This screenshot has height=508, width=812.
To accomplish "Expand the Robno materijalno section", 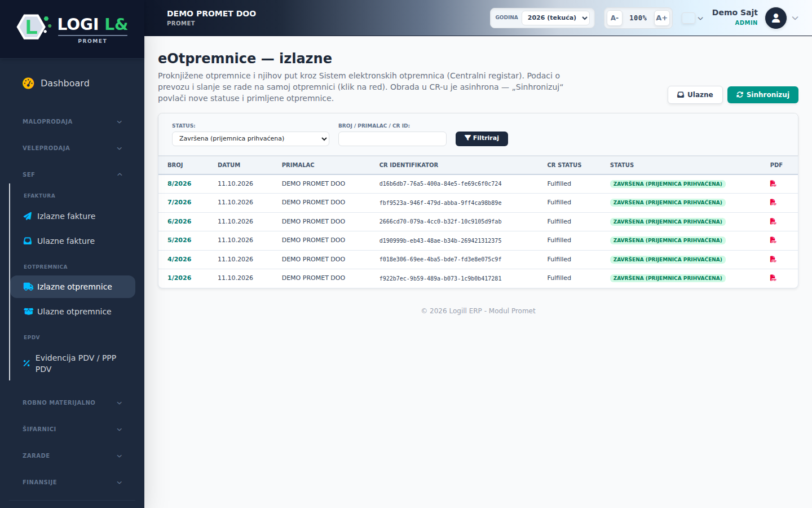I will [x=72, y=402].
